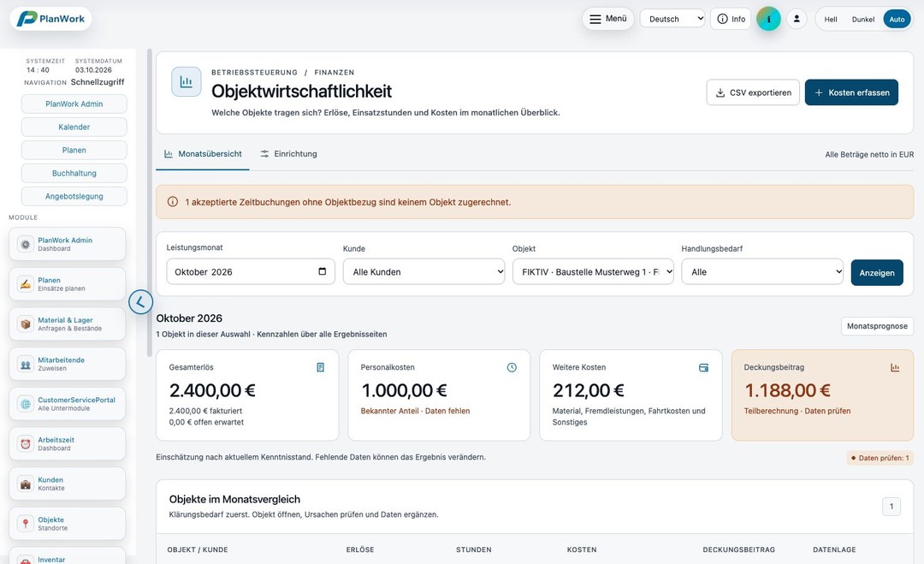The width and height of the screenshot is (924, 564).
Task: Collapse the sidebar with the round arrow
Action: (x=141, y=302)
